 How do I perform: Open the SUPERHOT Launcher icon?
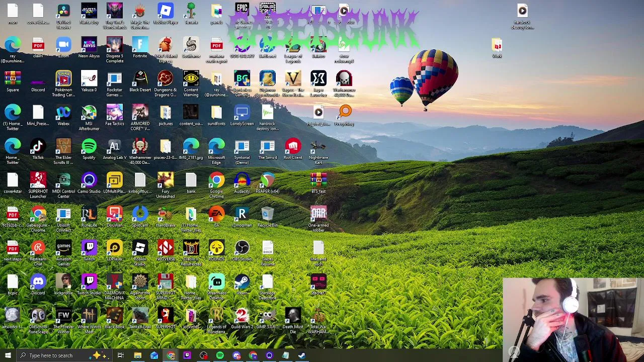pos(38,186)
